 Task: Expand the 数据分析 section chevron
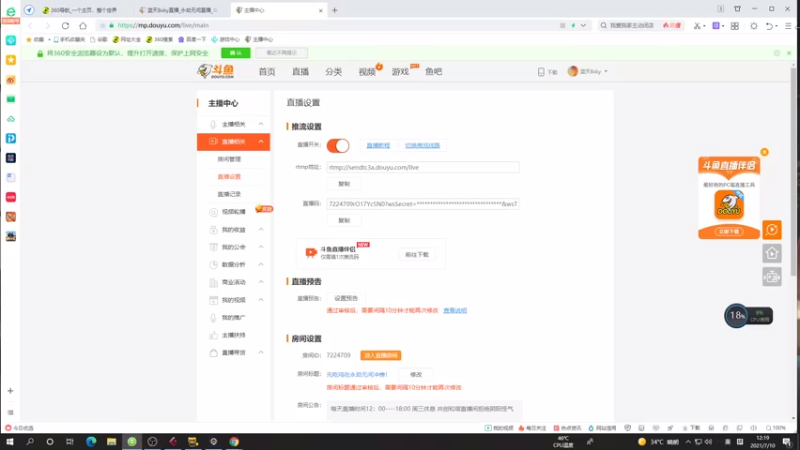(x=261, y=264)
